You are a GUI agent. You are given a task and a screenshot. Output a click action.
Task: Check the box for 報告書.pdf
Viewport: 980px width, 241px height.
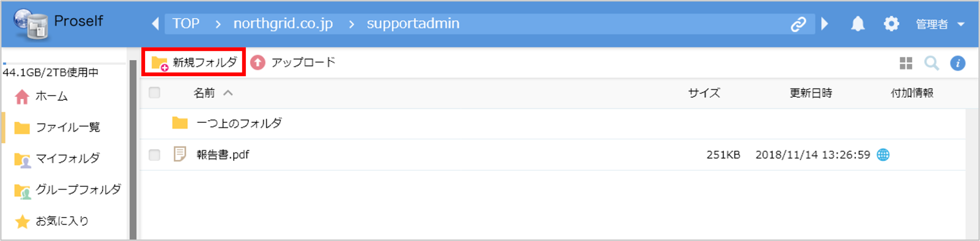154,155
